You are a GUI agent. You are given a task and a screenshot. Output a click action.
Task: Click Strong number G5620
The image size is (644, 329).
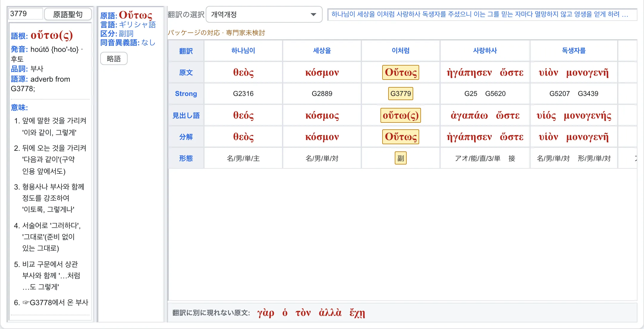(x=495, y=94)
